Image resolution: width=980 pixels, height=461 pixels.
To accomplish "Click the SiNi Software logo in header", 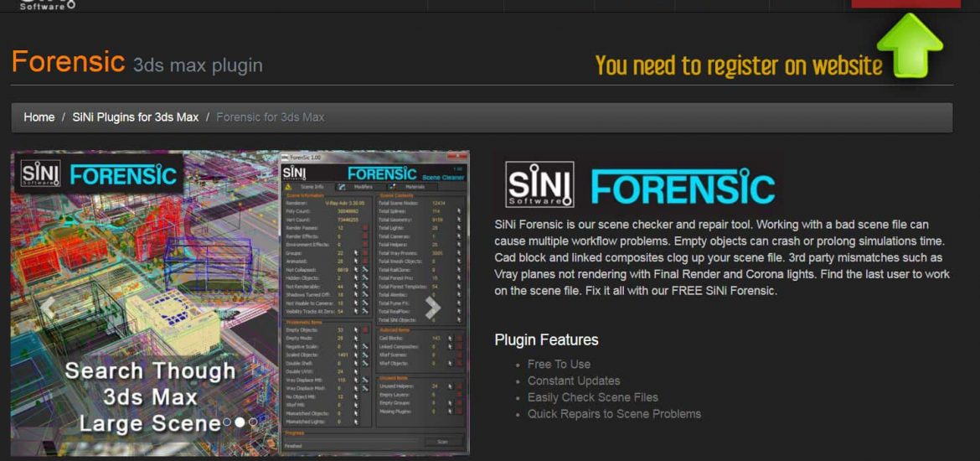I will point(47,4).
